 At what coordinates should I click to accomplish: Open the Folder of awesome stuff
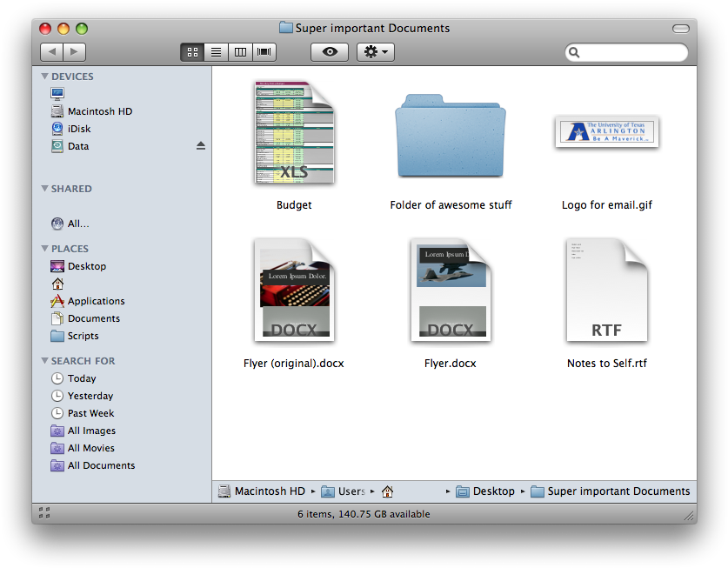pos(450,137)
